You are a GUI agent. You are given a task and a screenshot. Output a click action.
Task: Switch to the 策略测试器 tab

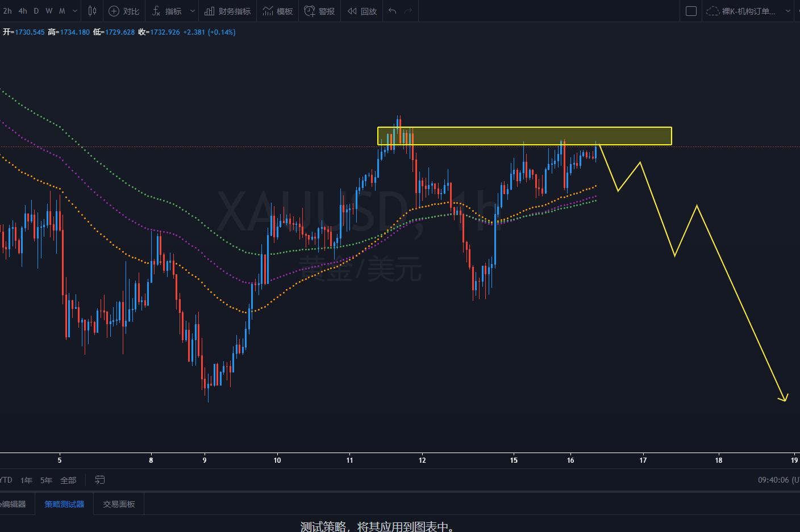coord(64,504)
